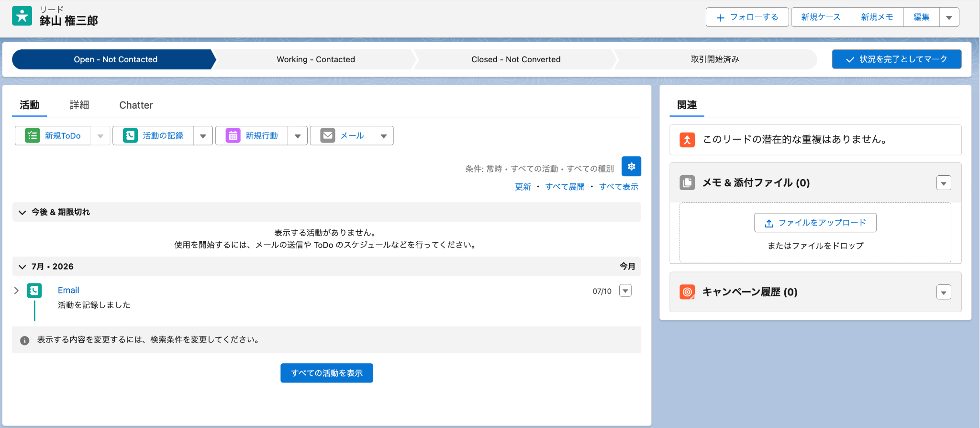Click the すべて表示 link

[x=619, y=187]
